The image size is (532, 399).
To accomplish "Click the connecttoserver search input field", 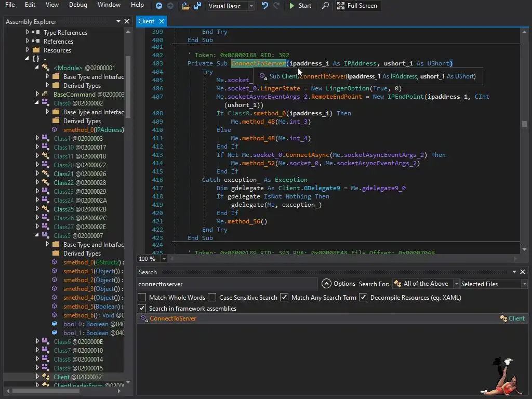I will pos(227,284).
